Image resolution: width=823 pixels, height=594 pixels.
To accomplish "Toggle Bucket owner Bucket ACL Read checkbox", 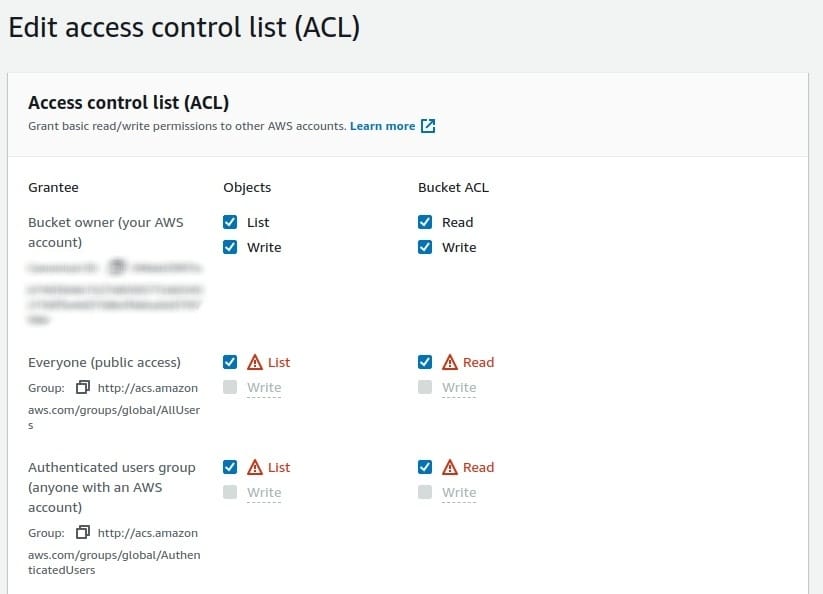I will [x=426, y=222].
